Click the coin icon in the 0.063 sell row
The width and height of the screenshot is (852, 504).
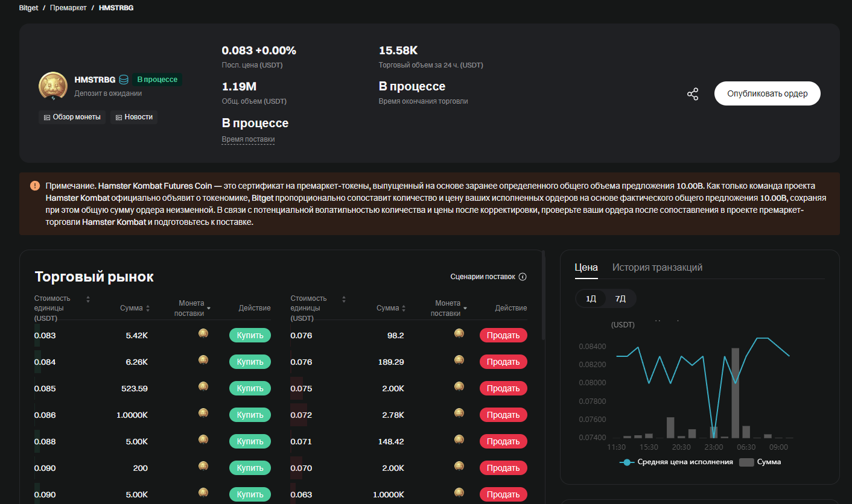coord(459,493)
